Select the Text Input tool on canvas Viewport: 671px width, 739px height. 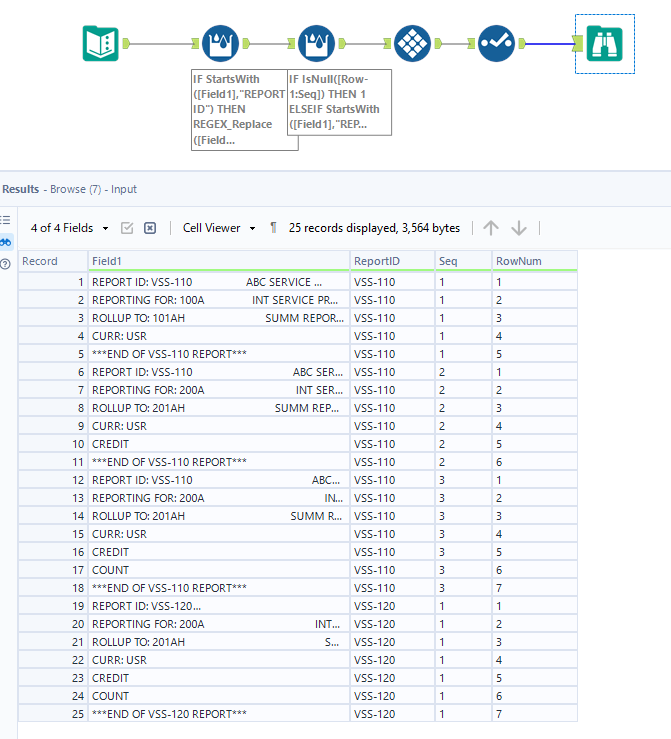(x=100, y=43)
